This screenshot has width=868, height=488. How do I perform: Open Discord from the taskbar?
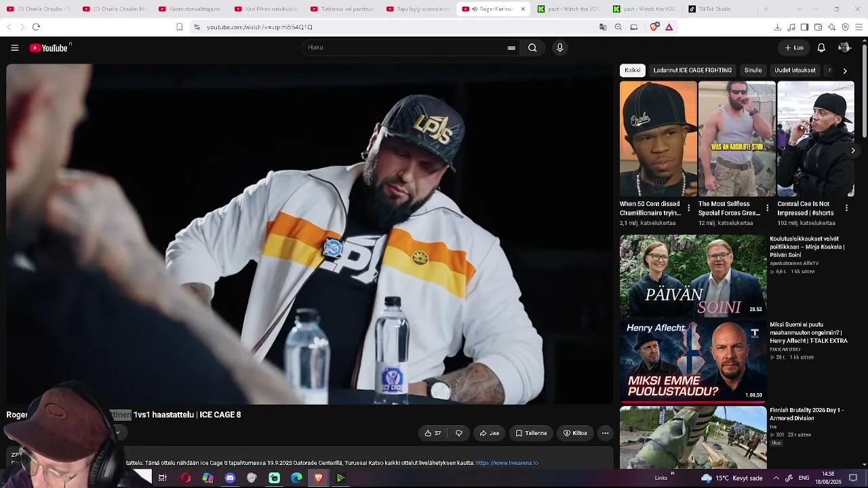tap(230, 478)
